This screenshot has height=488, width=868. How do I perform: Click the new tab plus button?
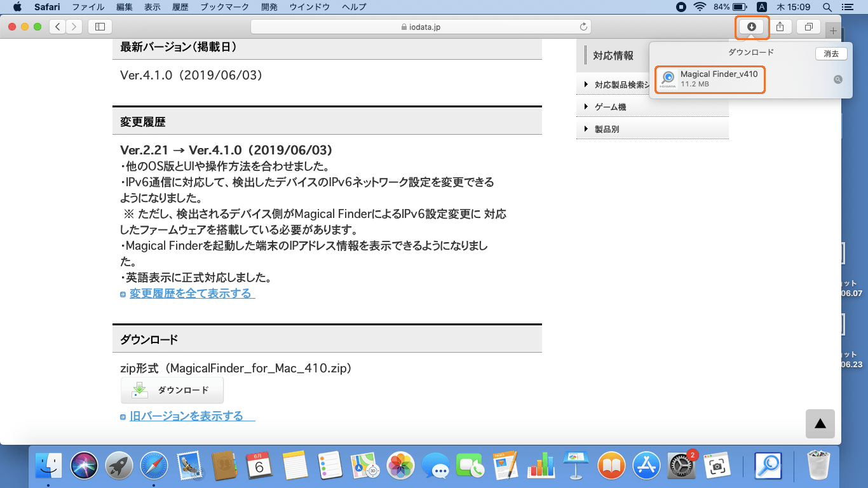click(833, 30)
